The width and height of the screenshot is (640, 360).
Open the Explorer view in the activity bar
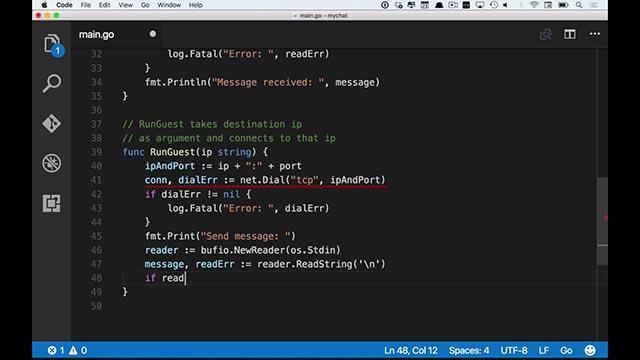tap(52, 44)
